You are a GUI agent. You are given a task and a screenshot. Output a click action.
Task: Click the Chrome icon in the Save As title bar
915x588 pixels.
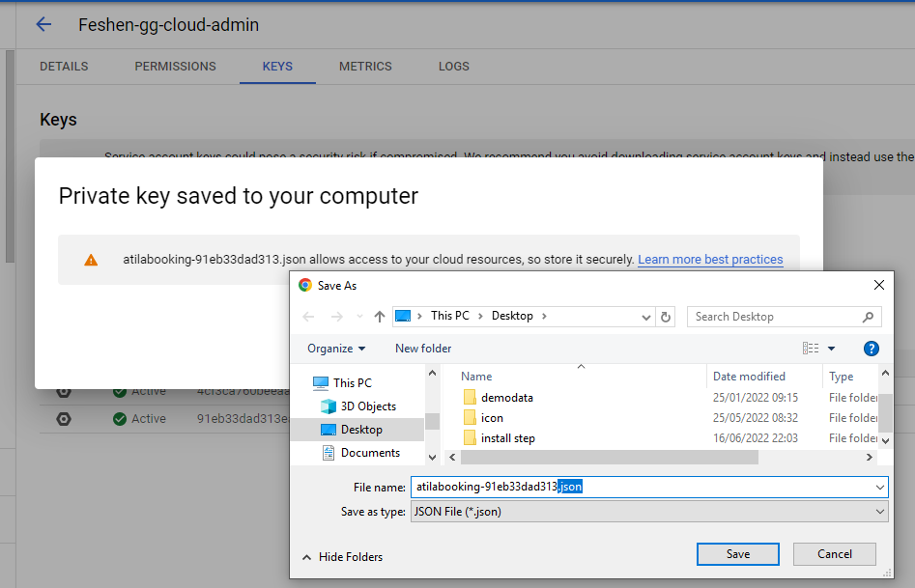pos(304,285)
